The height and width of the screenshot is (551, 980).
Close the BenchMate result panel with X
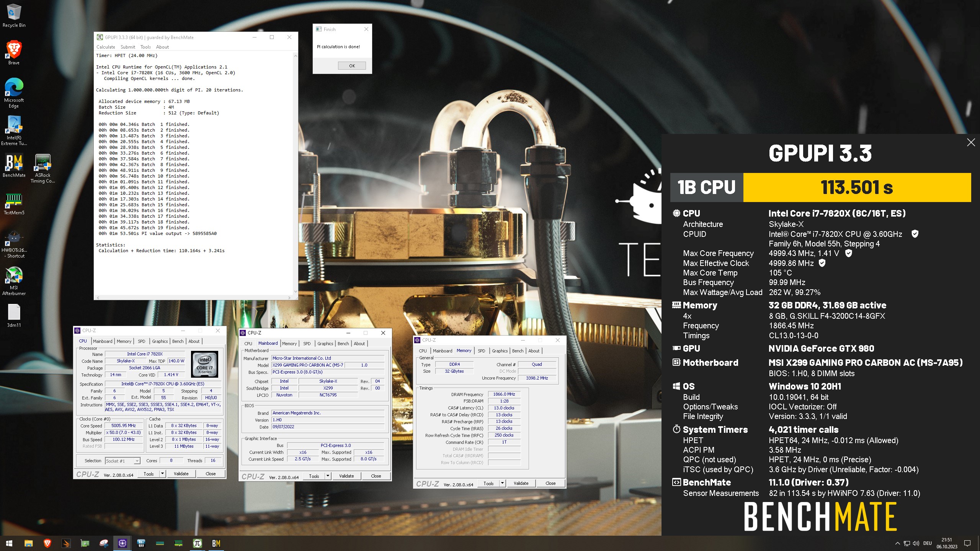click(x=971, y=142)
